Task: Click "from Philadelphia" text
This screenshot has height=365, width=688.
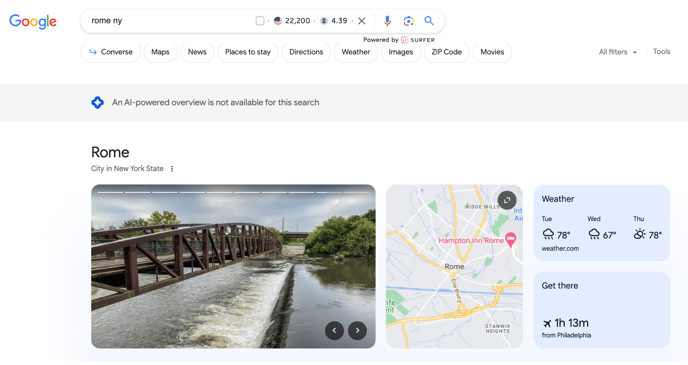Action: (x=566, y=335)
